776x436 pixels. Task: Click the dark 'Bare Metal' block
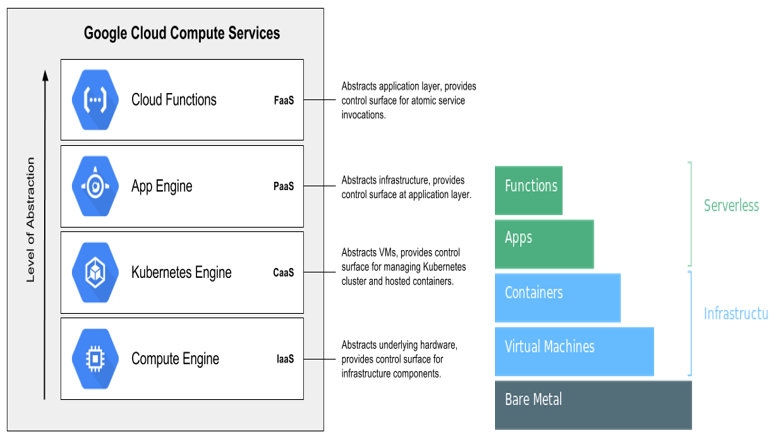click(593, 405)
